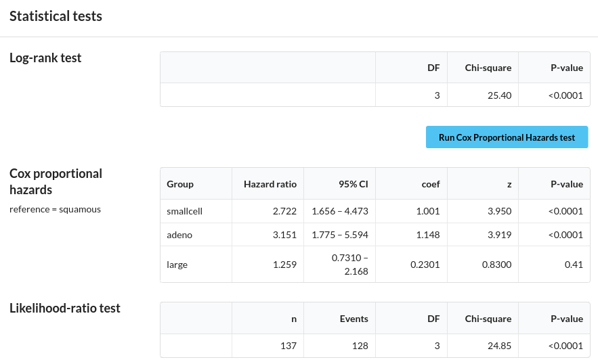Viewport: 598px width, 364px height.
Task: Select the 'smallcell' group row label
Action: coord(185,211)
